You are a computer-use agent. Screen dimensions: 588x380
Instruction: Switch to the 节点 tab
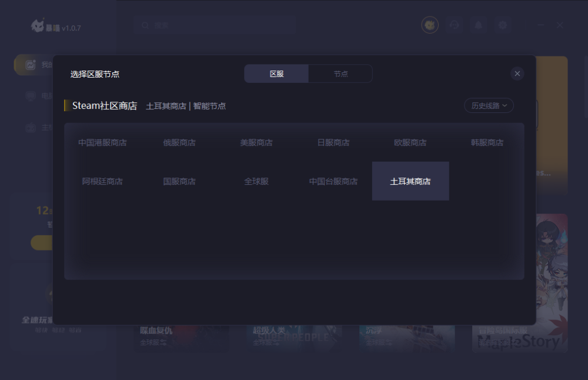pyautogui.click(x=340, y=74)
